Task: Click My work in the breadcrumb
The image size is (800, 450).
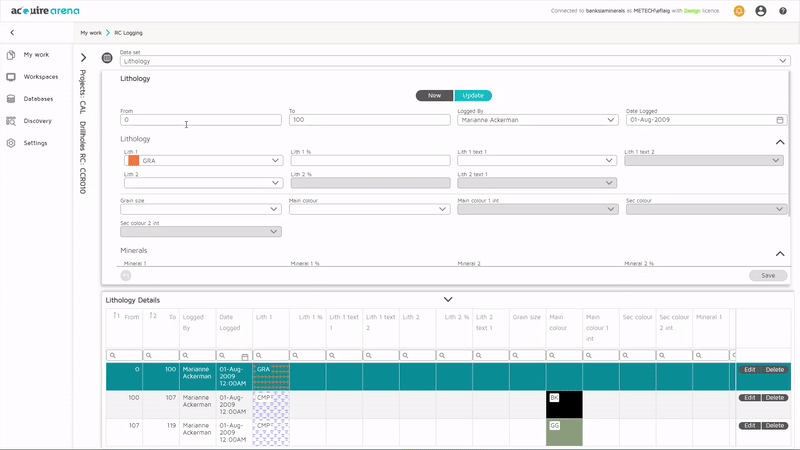Action: pos(91,33)
